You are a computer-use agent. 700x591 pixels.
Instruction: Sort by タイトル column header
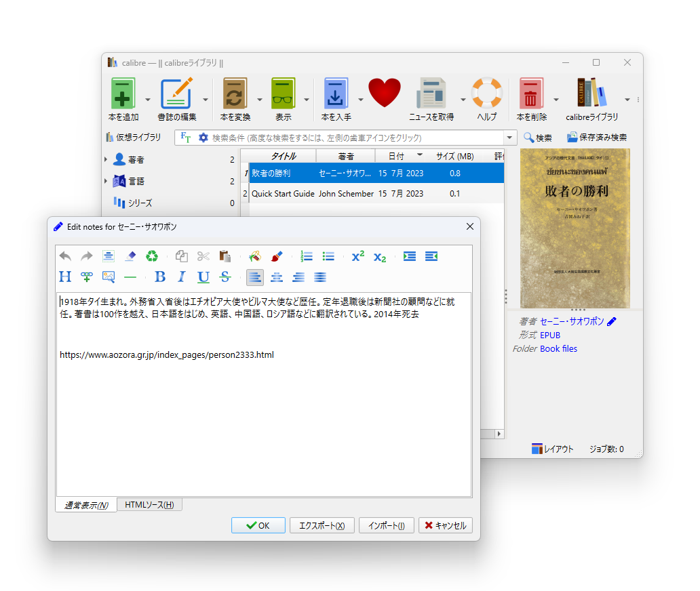point(283,156)
